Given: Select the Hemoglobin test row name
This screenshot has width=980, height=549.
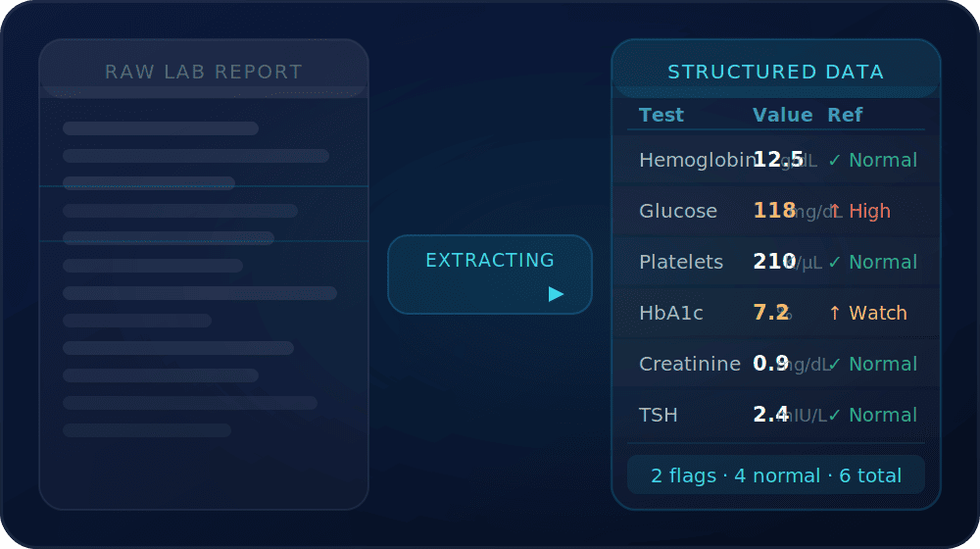Looking at the screenshot, I should tap(698, 160).
